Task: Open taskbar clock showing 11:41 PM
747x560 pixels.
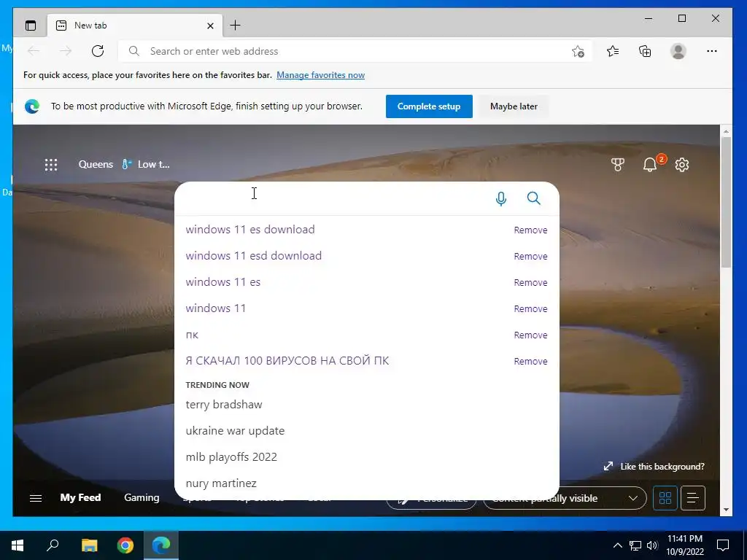Action: [x=685, y=545]
